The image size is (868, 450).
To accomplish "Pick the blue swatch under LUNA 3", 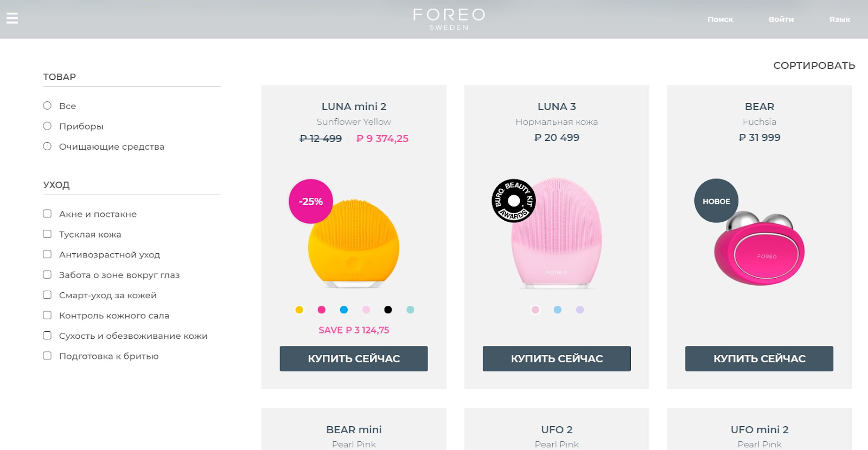I will [557, 310].
